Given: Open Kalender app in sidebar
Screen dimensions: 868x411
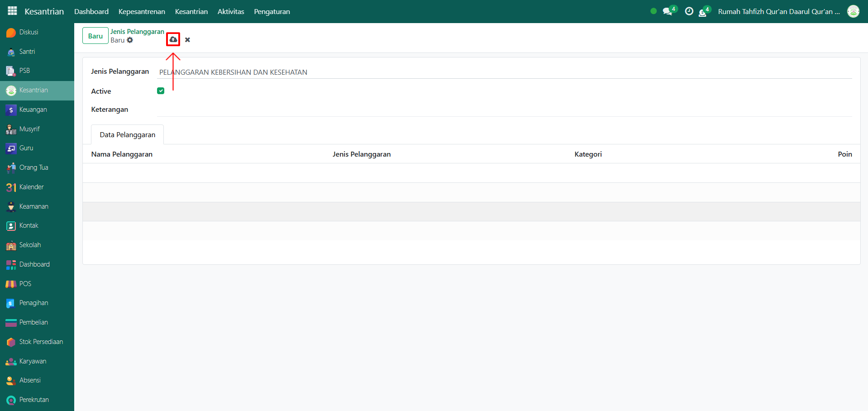Looking at the screenshot, I should [x=31, y=187].
